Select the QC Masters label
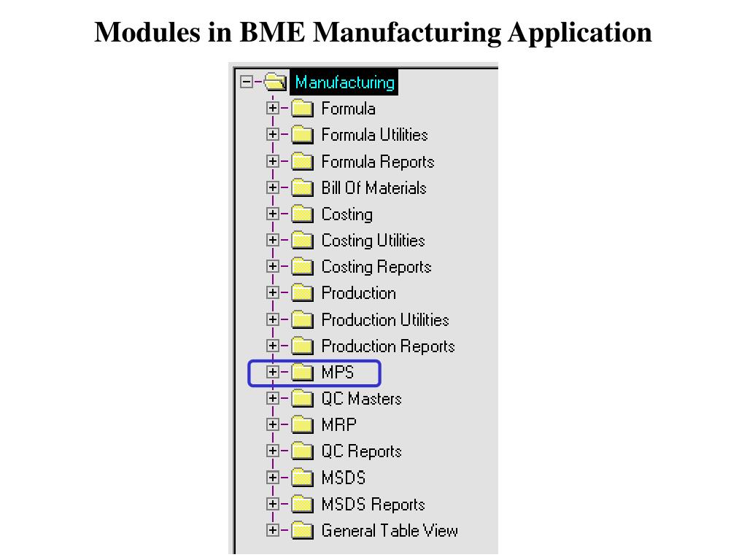The image size is (747, 560). pos(361,398)
